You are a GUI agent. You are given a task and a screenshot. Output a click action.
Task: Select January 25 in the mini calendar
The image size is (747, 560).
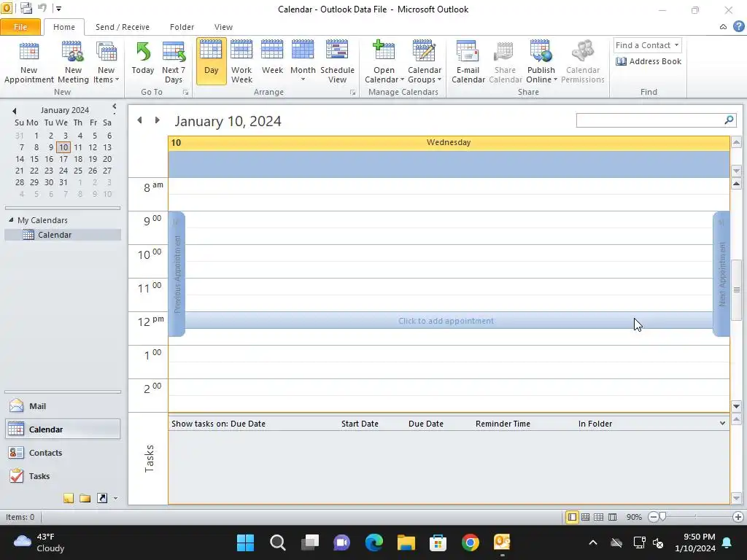click(78, 171)
